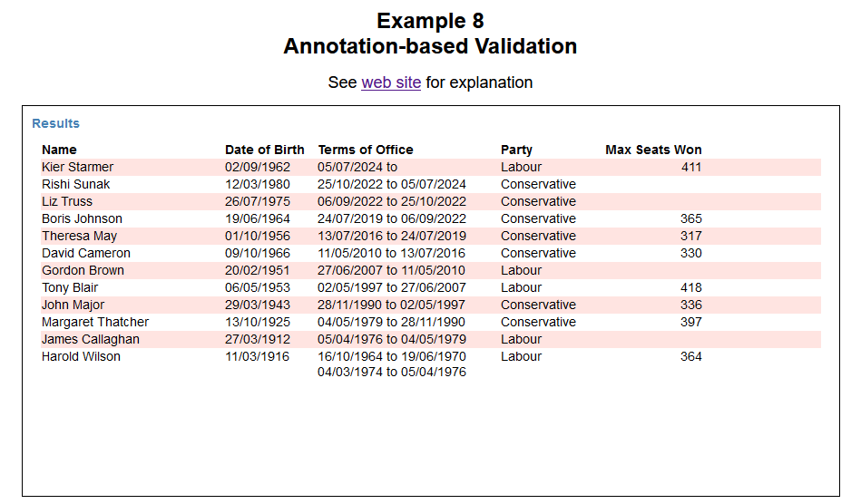Viewport: 861px width, 504px height.
Task: Click the "Terms of Office" column header
Action: pyautogui.click(x=365, y=150)
